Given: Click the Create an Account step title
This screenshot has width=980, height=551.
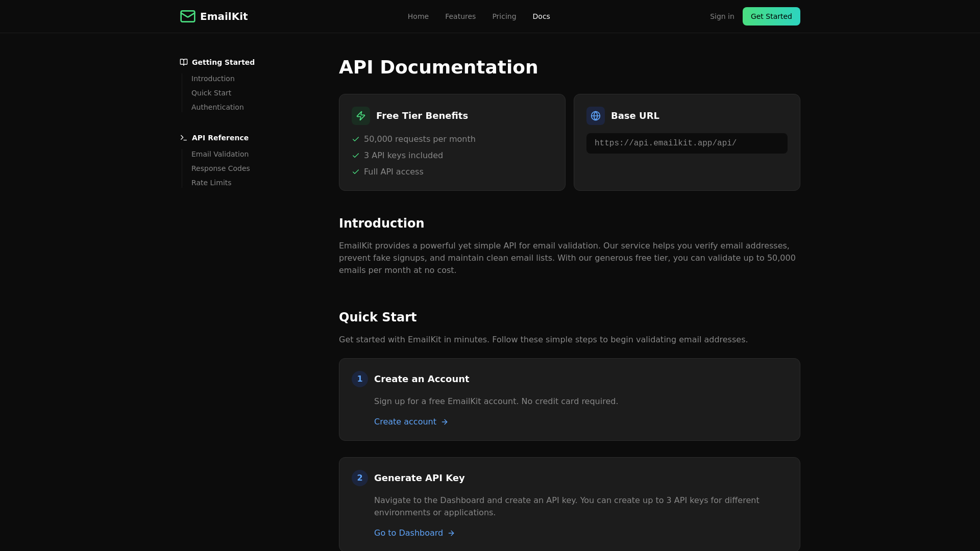Looking at the screenshot, I should point(422,379).
